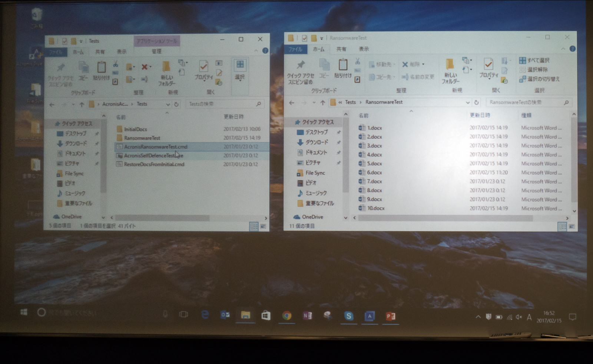The width and height of the screenshot is (593, 364).
Task: Open Google Chrome from the taskbar
Action: (x=286, y=315)
